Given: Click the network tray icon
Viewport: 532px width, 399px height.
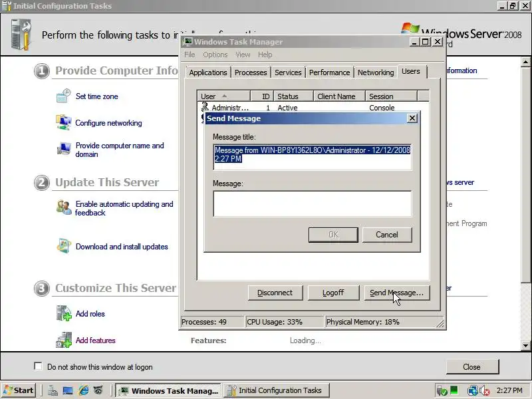Looking at the screenshot, I should click(x=472, y=391).
